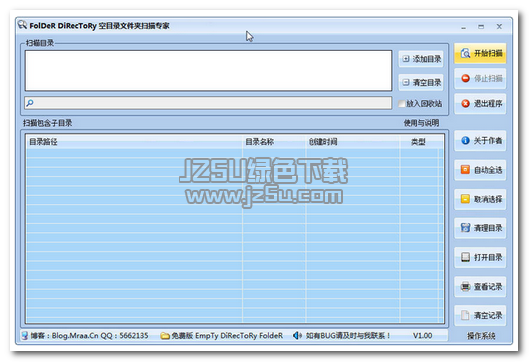The image size is (529, 362).
Task: Click the V1.00 version label
Action: 422,336
